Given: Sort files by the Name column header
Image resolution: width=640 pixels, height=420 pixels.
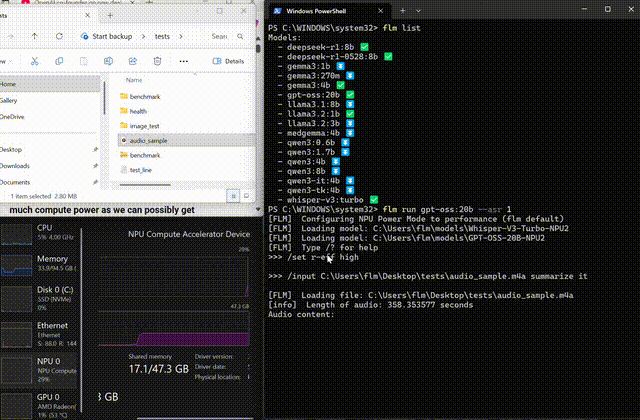Looking at the screenshot, I should tap(134, 80).
